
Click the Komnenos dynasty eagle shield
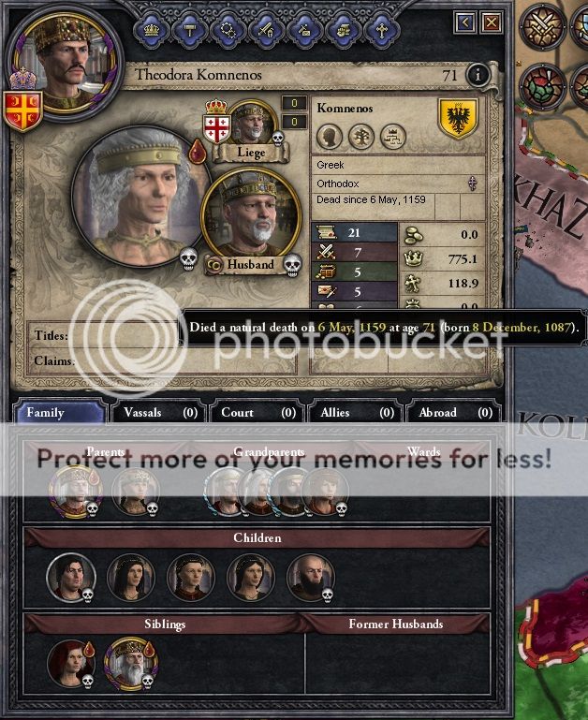pyautogui.click(x=458, y=118)
